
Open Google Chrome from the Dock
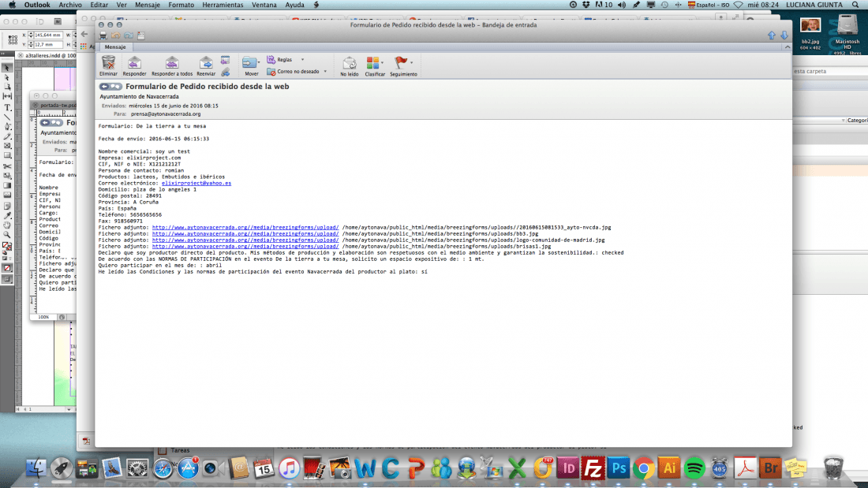pos(644,468)
